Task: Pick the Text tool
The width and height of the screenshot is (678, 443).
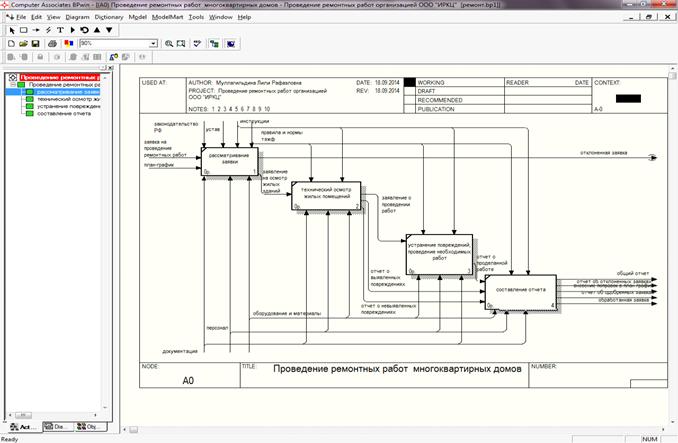Action: point(60,30)
